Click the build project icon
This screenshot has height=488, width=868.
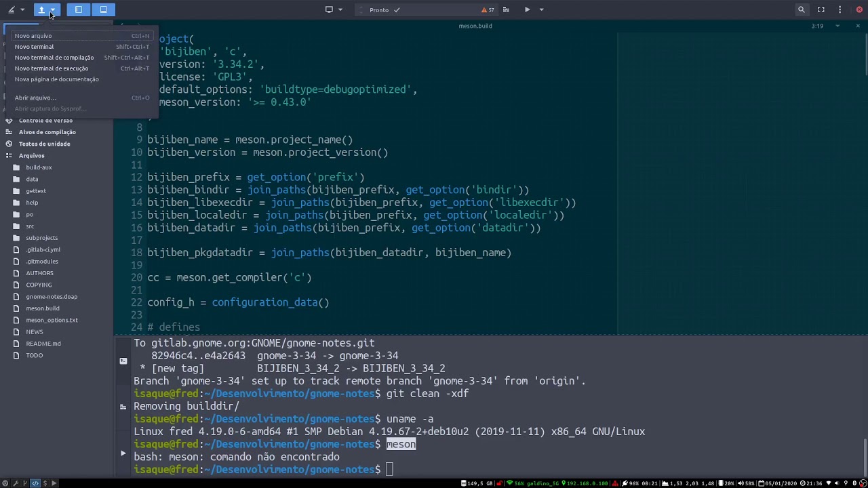(506, 9)
